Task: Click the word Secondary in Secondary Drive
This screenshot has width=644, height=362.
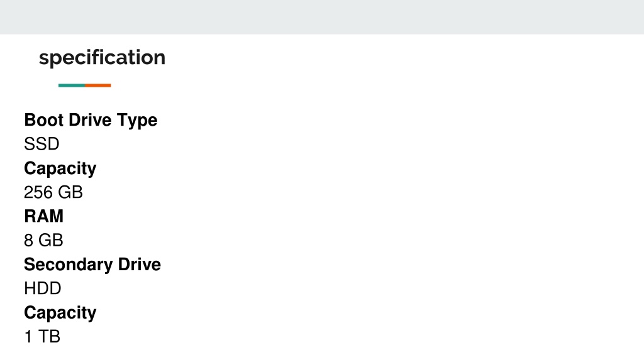Action: click(69, 265)
